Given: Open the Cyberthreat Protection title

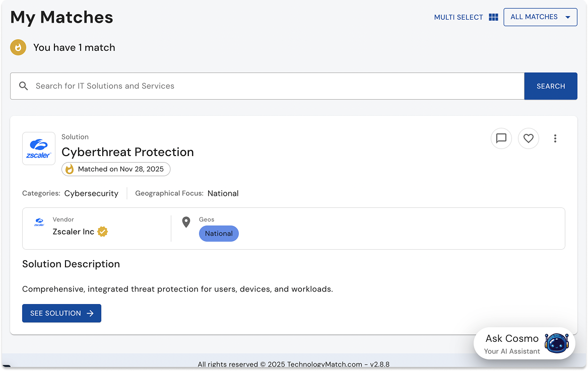Looking at the screenshot, I should [127, 152].
